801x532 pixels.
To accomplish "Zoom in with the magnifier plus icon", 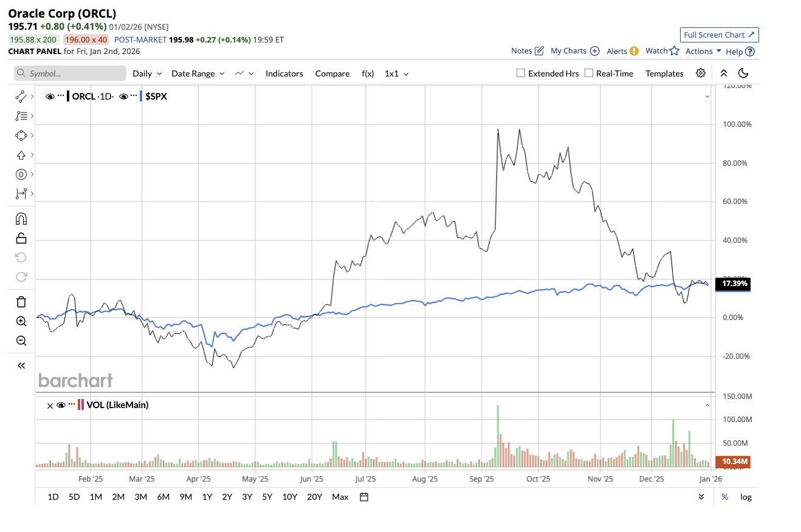I will [x=21, y=321].
